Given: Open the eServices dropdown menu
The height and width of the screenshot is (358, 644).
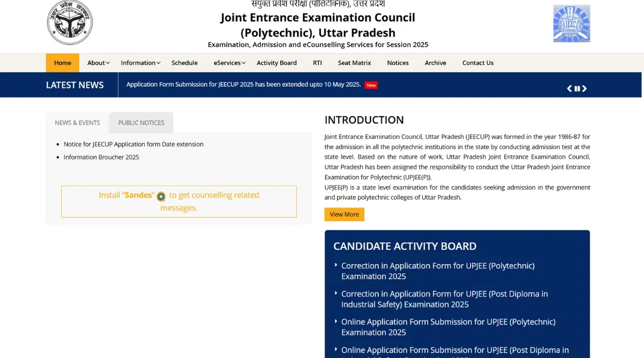Looking at the screenshot, I should coord(229,63).
